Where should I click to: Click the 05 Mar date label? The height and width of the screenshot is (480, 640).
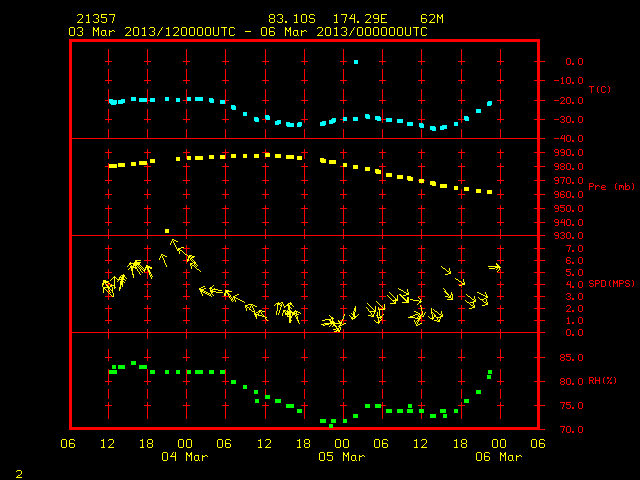(x=342, y=457)
